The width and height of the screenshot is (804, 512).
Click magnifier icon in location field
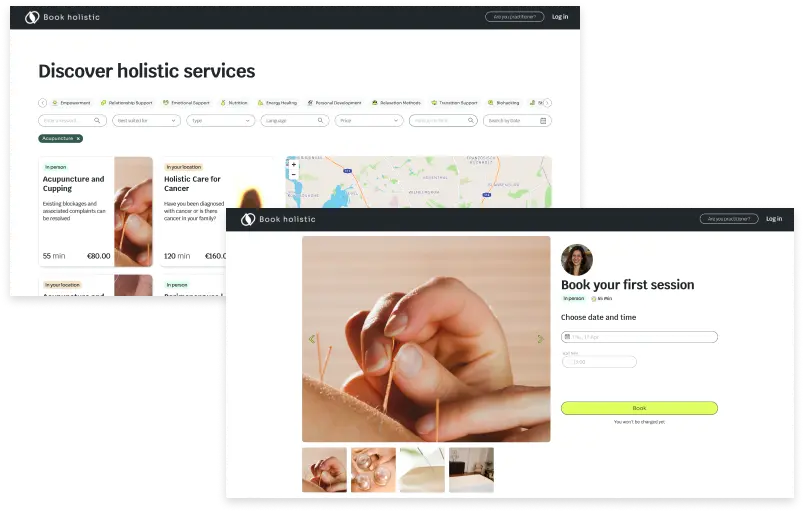pos(470,120)
